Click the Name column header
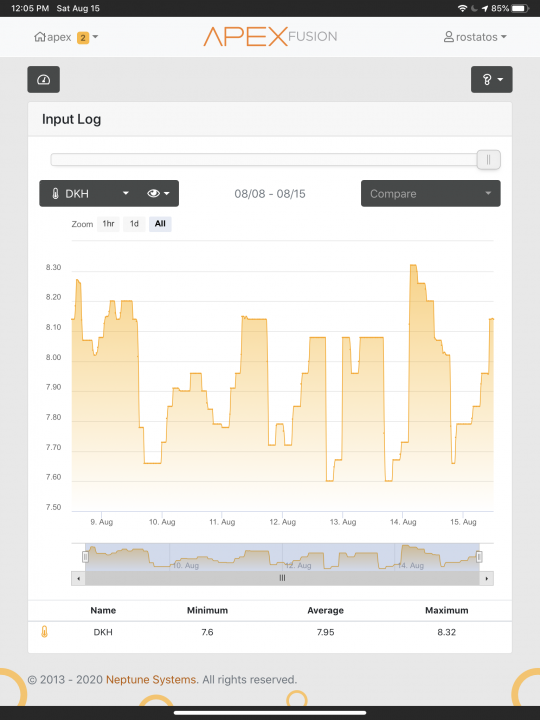Screen dimensions: 540x720 point(103,610)
